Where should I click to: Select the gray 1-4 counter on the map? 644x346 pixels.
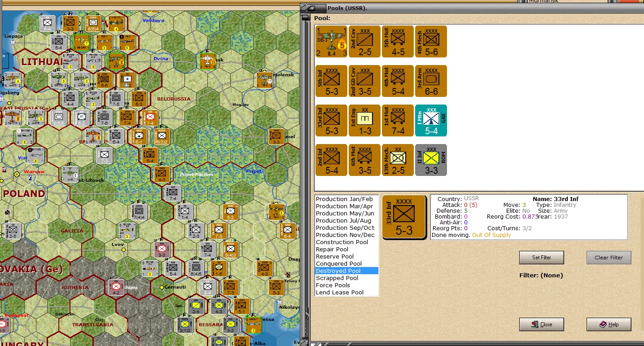pyautogui.click(x=184, y=211)
